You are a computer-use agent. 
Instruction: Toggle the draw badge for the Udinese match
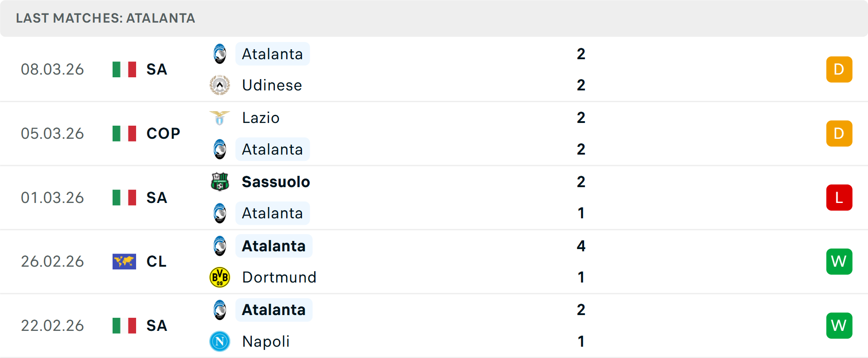pyautogui.click(x=839, y=69)
